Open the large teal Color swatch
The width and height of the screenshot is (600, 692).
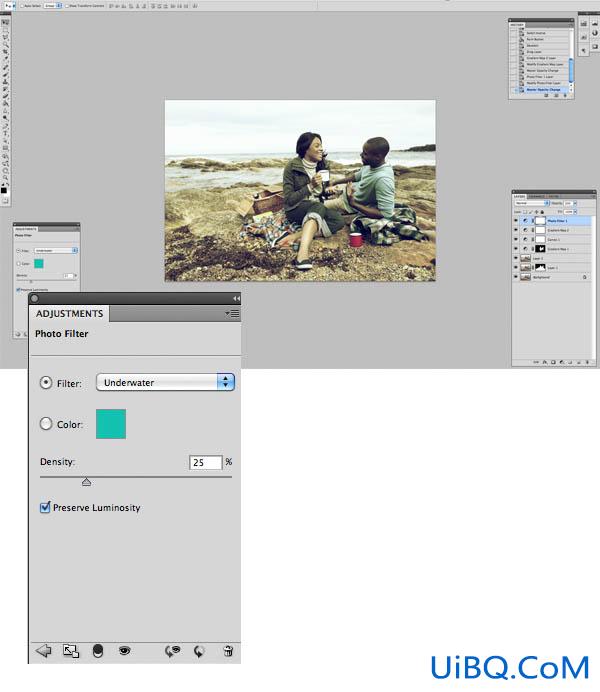tap(111, 424)
